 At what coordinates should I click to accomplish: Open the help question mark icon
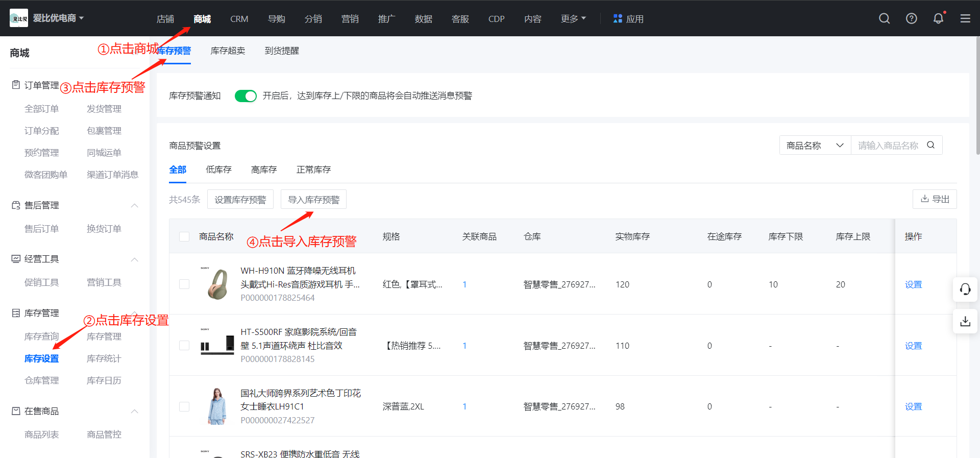coord(912,18)
